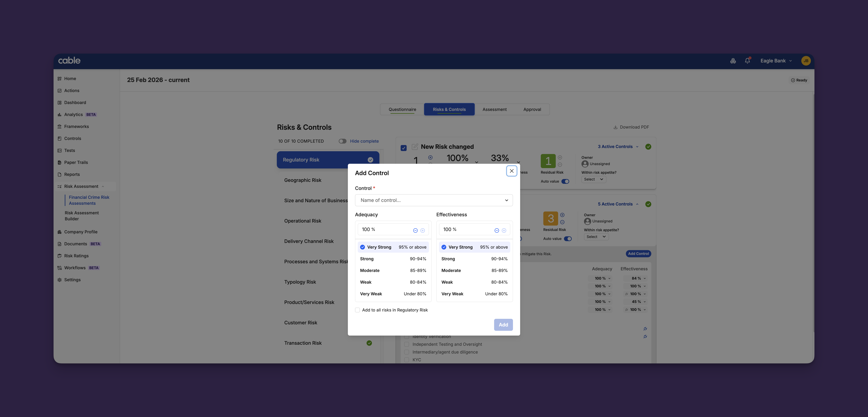Open the Controls sidebar icon
This screenshot has height=417, width=868.
(60, 139)
